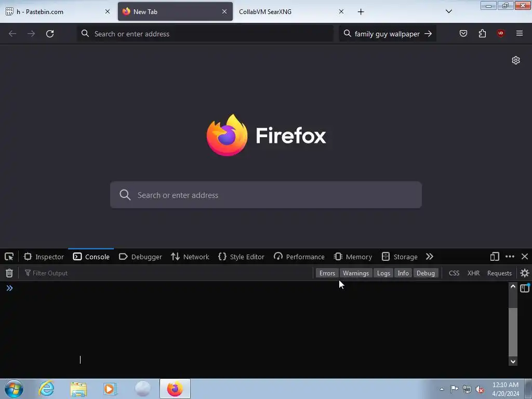Viewport: 532px width, 399px height.
Task: Open Windows Media Player from taskbar
Action: (110, 389)
